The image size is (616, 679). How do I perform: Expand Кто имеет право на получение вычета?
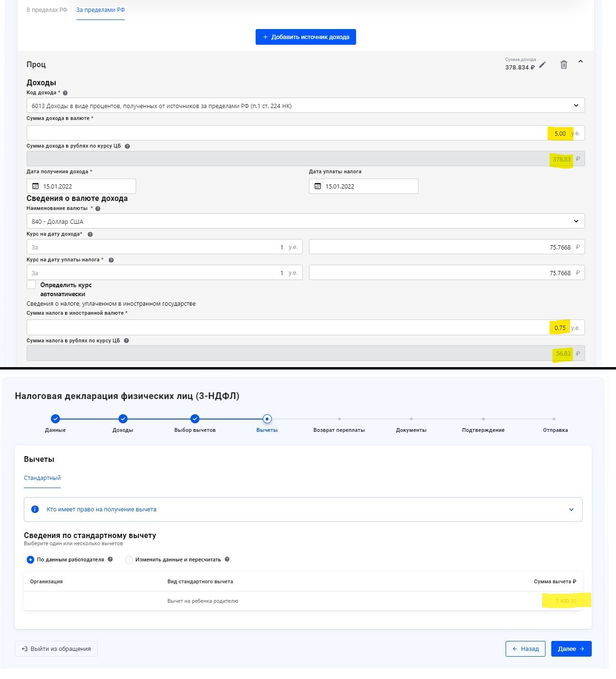[571, 509]
